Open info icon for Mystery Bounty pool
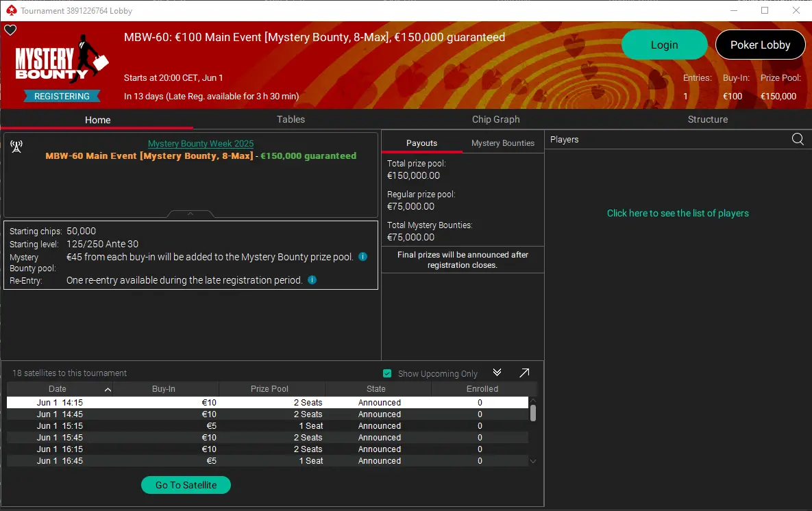The height and width of the screenshot is (511, 812). (363, 257)
